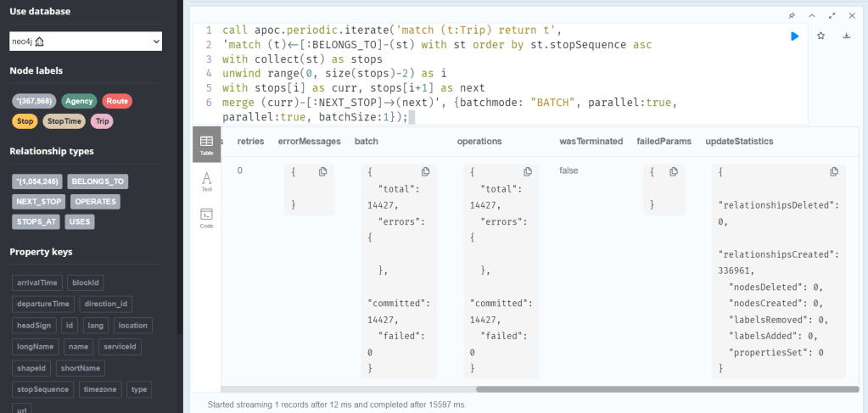Copy the failedParams cell value

point(673,172)
